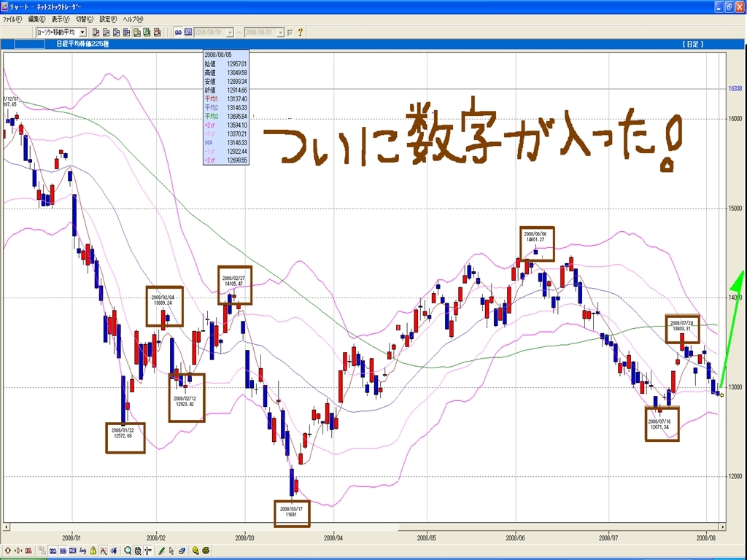
Task: Click the chart's horizontal scrollbar thumb
Action: click(x=558, y=527)
